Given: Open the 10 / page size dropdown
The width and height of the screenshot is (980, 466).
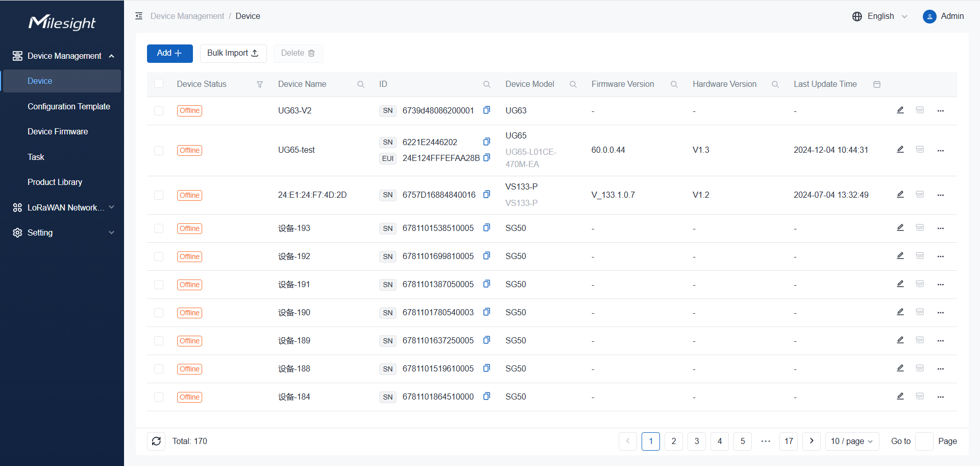Looking at the screenshot, I should tap(852, 441).
